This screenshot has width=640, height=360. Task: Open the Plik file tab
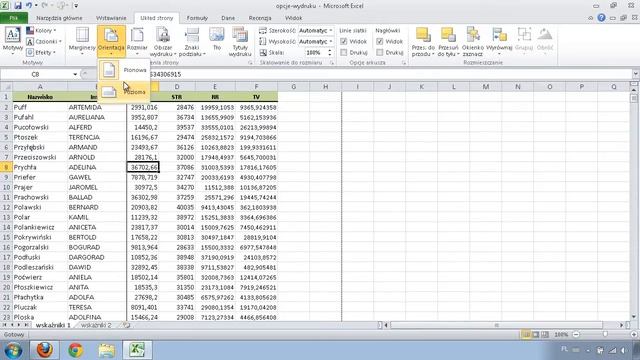14,18
